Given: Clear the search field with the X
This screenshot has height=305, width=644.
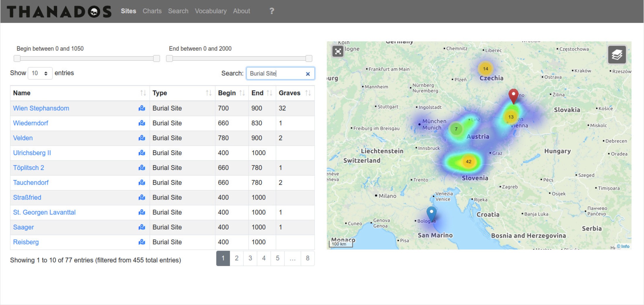Looking at the screenshot, I should tap(308, 74).
